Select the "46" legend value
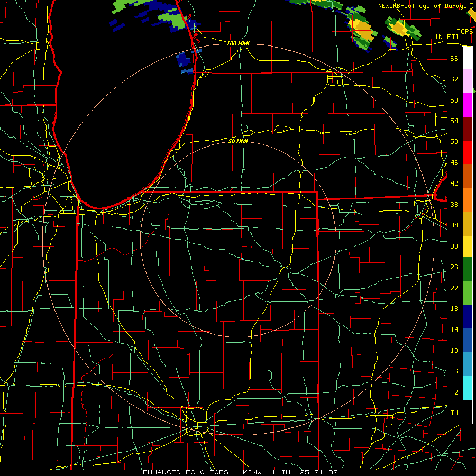Viewport: 476px width, 476px height. 454,163
